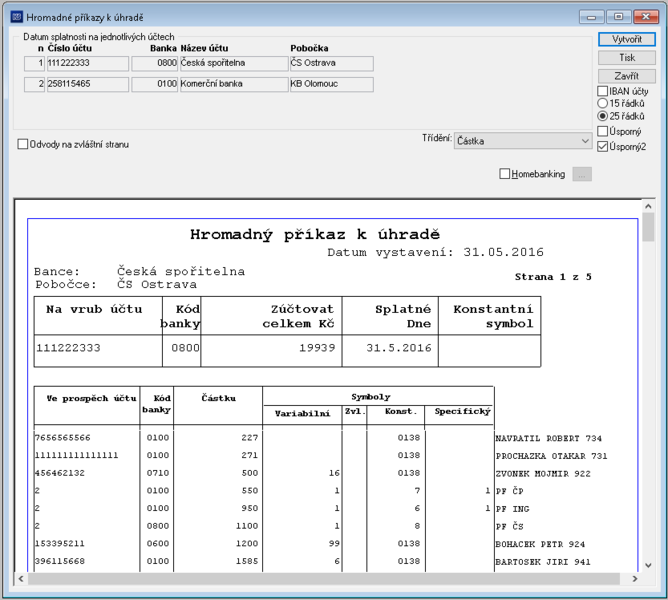The height and width of the screenshot is (600, 668).
Task: Click the PF ING entry
Action: [x=512, y=509]
